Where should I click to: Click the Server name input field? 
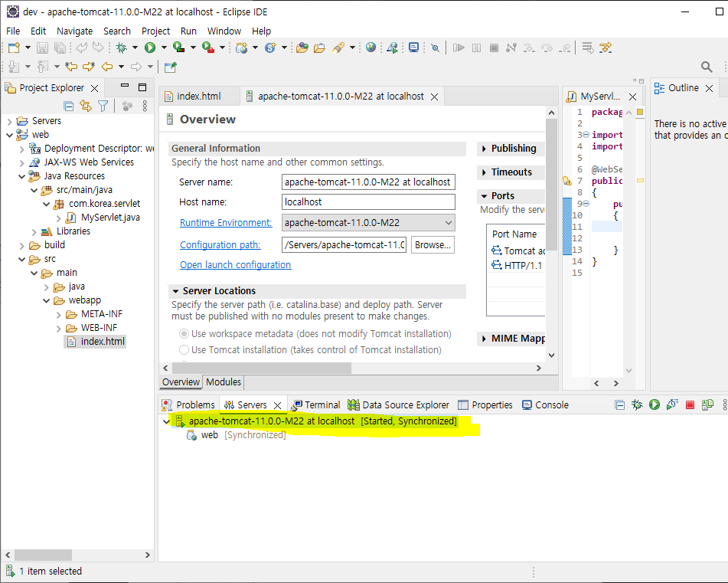pyautogui.click(x=368, y=182)
